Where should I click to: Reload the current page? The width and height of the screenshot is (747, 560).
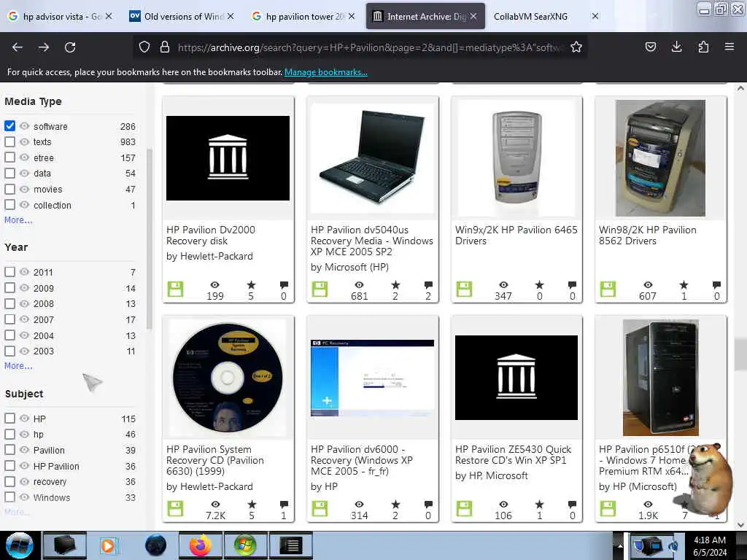click(70, 47)
